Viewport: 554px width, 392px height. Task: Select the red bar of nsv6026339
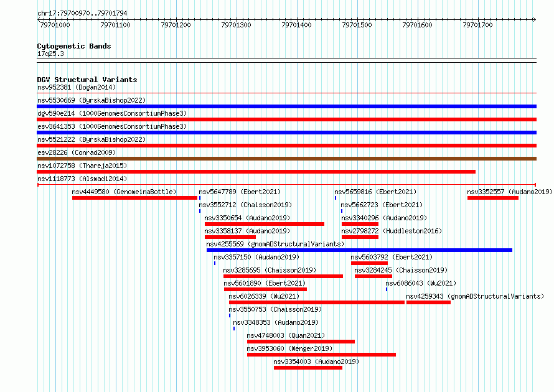click(317, 302)
